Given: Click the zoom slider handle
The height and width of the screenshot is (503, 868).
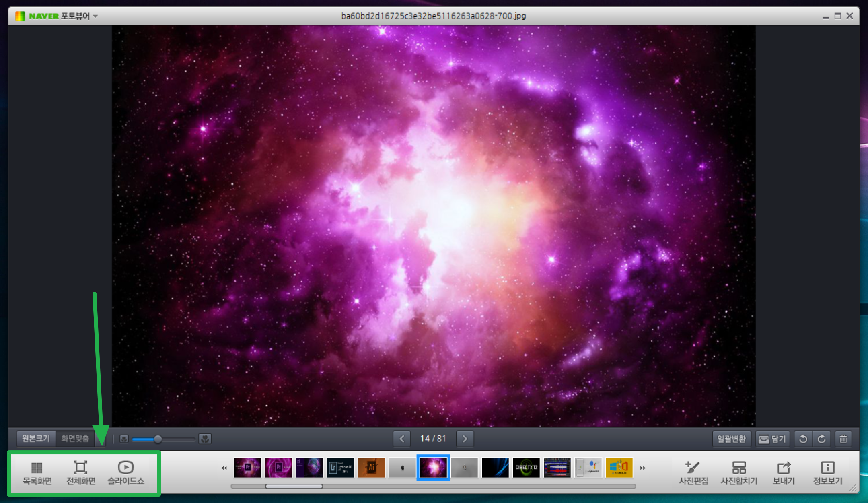Looking at the screenshot, I should point(158,439).
